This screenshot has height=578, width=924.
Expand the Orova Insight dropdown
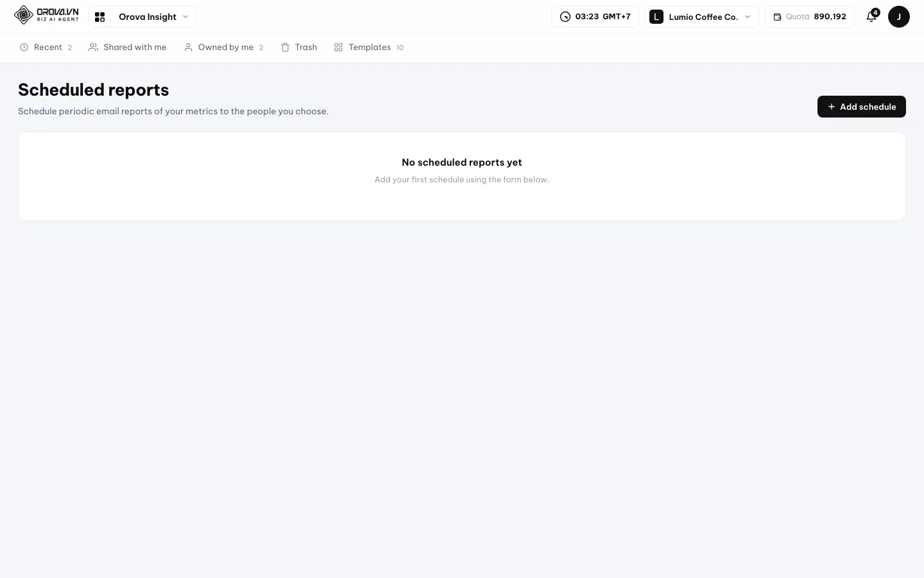153,17
